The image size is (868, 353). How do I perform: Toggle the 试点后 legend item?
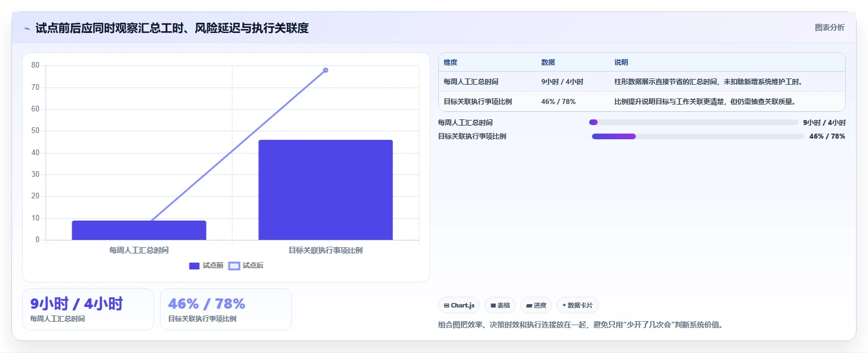(x=246, y=265)
